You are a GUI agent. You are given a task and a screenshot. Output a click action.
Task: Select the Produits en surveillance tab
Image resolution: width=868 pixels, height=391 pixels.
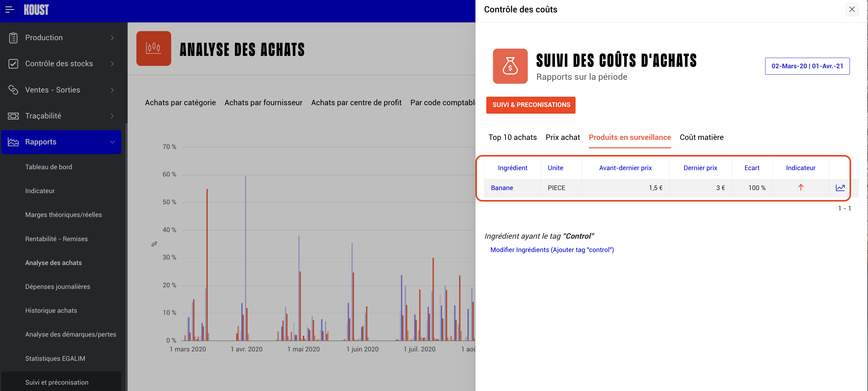630,137
